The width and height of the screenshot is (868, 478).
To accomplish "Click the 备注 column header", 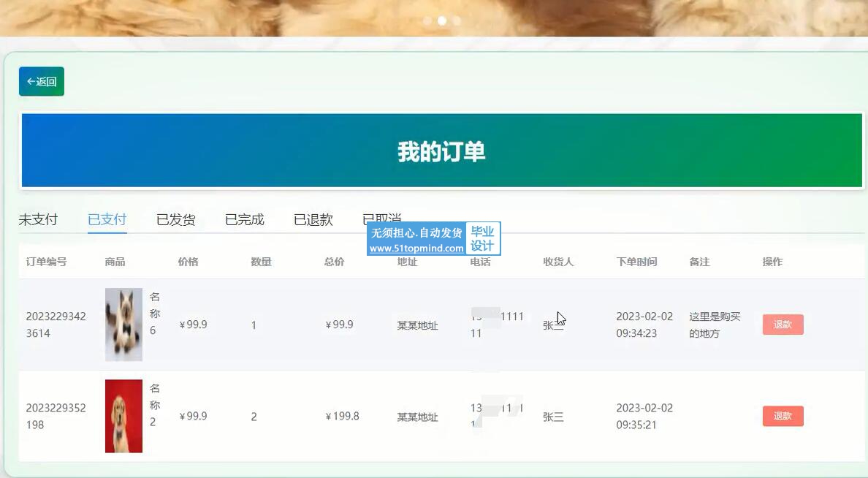I will [699, 262].
